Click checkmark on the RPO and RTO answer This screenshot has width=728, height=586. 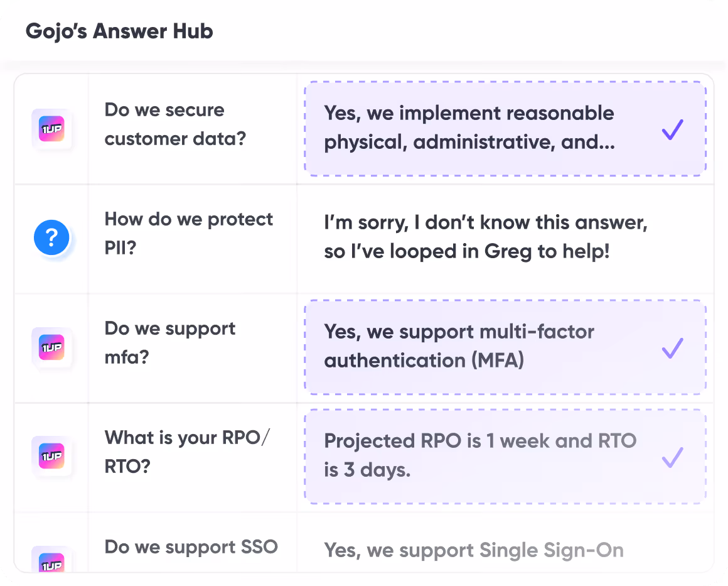[672, 457]
